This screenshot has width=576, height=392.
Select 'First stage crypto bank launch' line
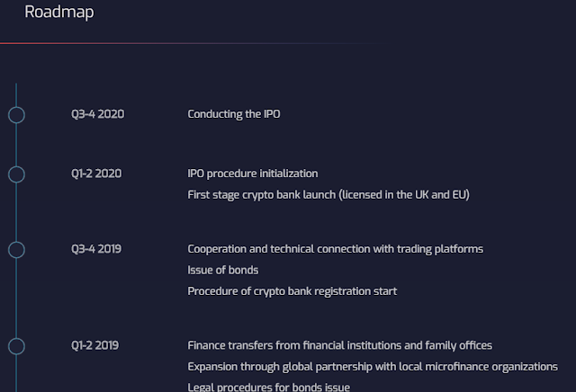(x=328, y=194)
